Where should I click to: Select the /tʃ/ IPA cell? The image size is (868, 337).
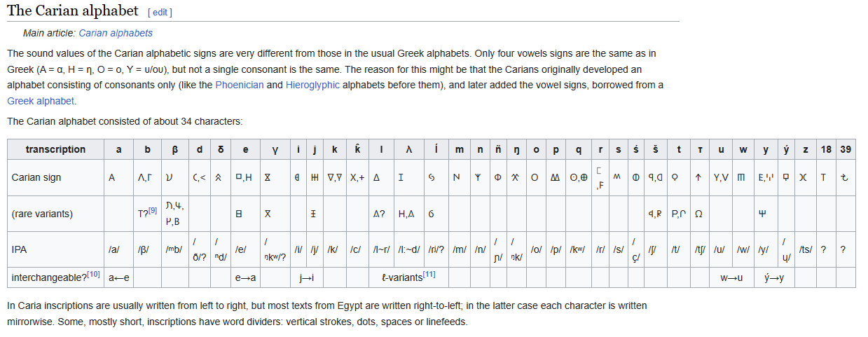(700, 249)
